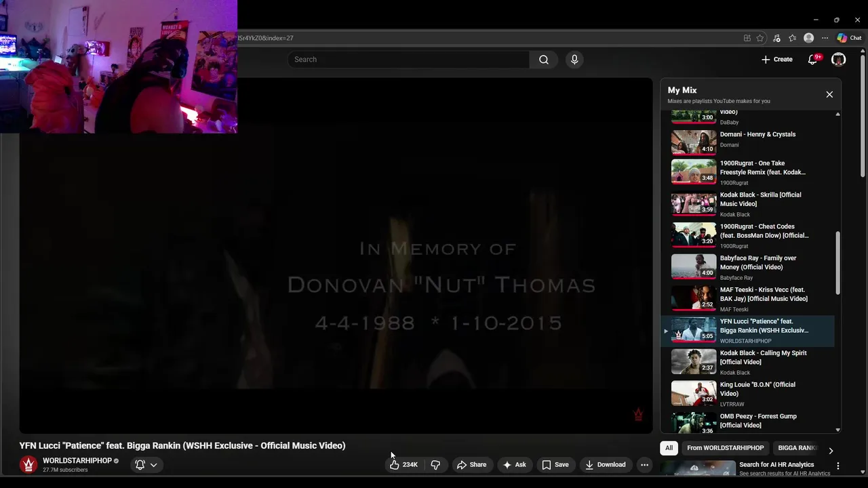Open WORLDSTARHIPHOP channel avatar
The height and width of the screenshot is (488, 868).
[x=28, y=464]
